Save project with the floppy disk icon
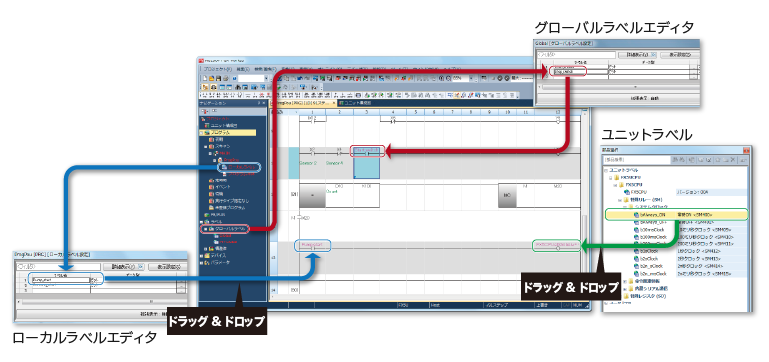 [x=218, y=78]
